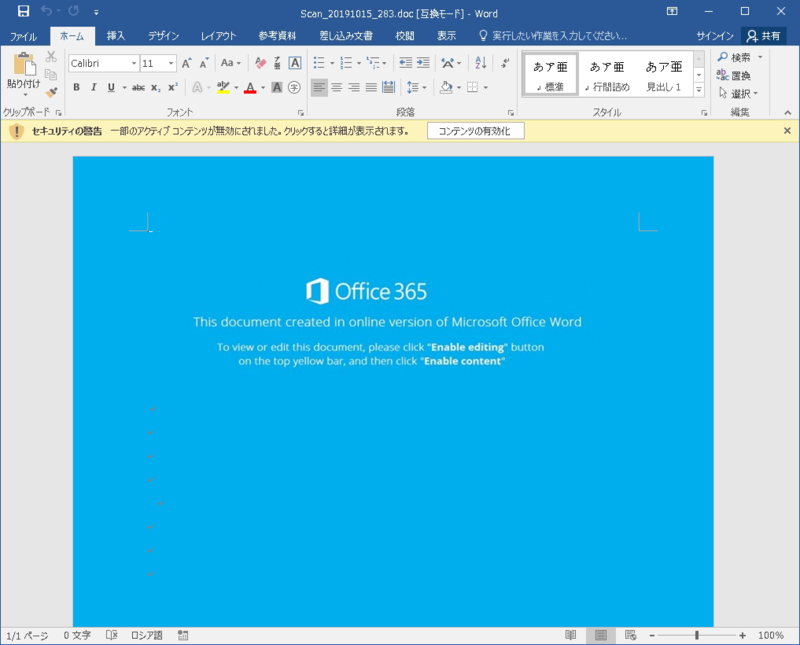800x645 pixels.
Task: Open the Calibri font name dropdown
Action: 134,63
